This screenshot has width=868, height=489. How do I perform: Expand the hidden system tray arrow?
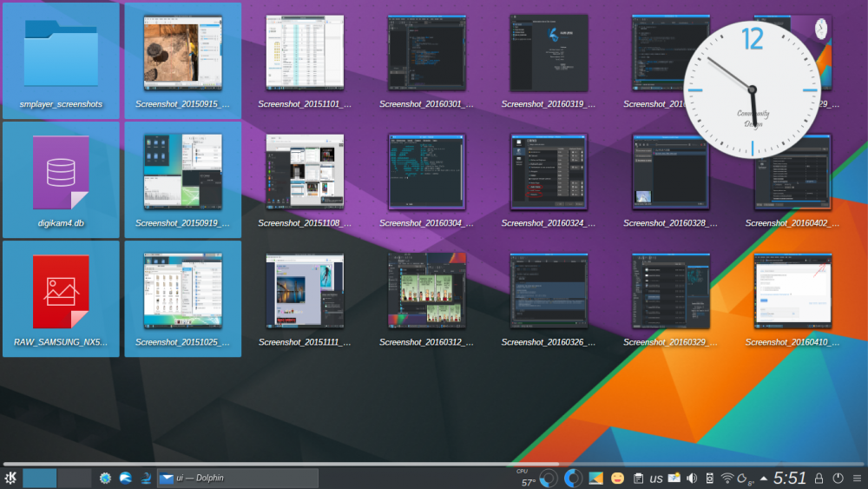point(764,478)
